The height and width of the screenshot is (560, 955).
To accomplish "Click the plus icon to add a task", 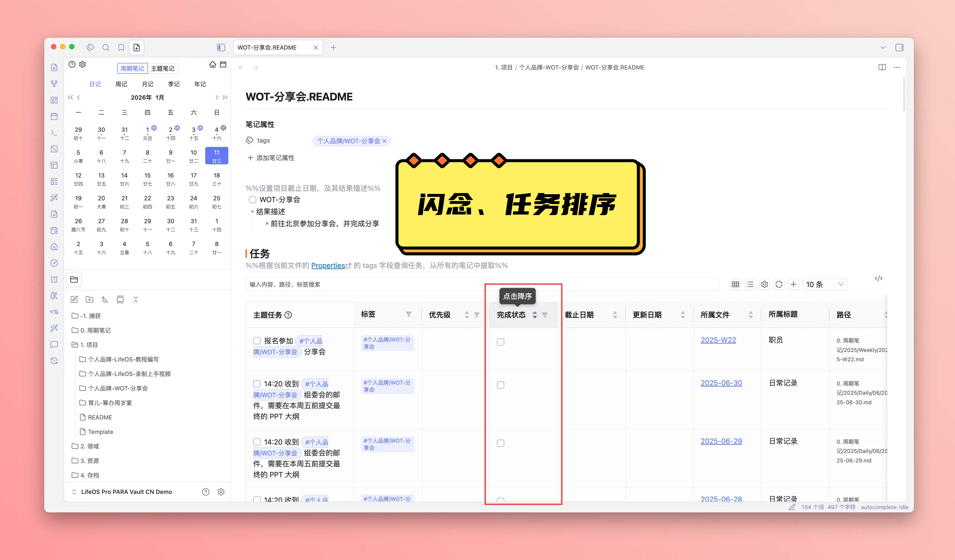I will point(793,284).
